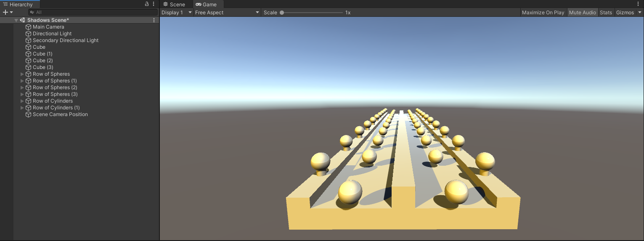Click the icon of first Row of Cylinders
The height and width of the screenshot is (241, 644).
tap(29, 101)
